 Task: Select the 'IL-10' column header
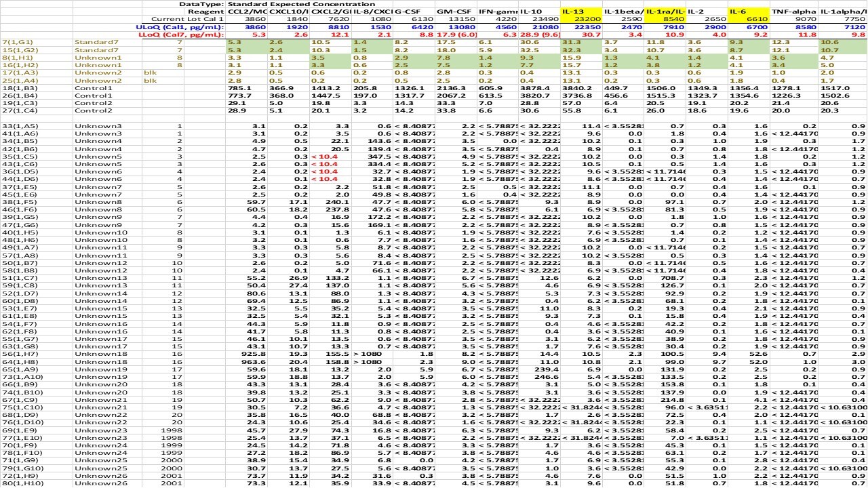pyautogui.click(x=531, y=12)
